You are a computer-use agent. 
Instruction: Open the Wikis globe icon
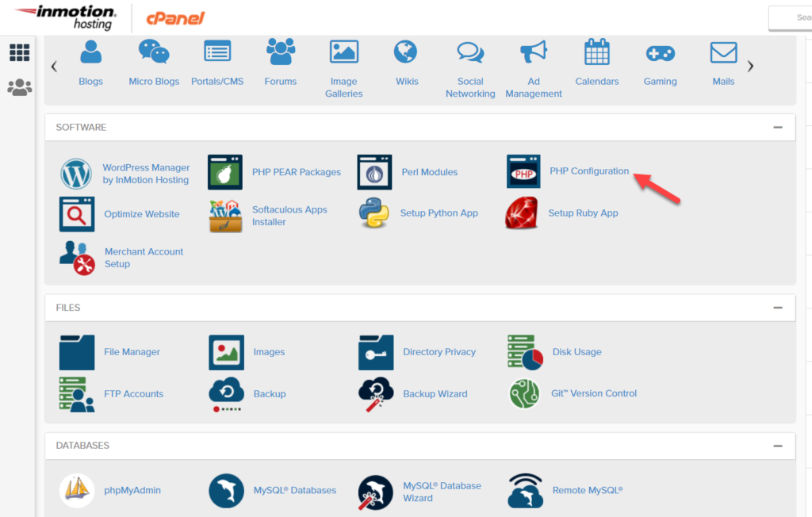click(405, 52)
